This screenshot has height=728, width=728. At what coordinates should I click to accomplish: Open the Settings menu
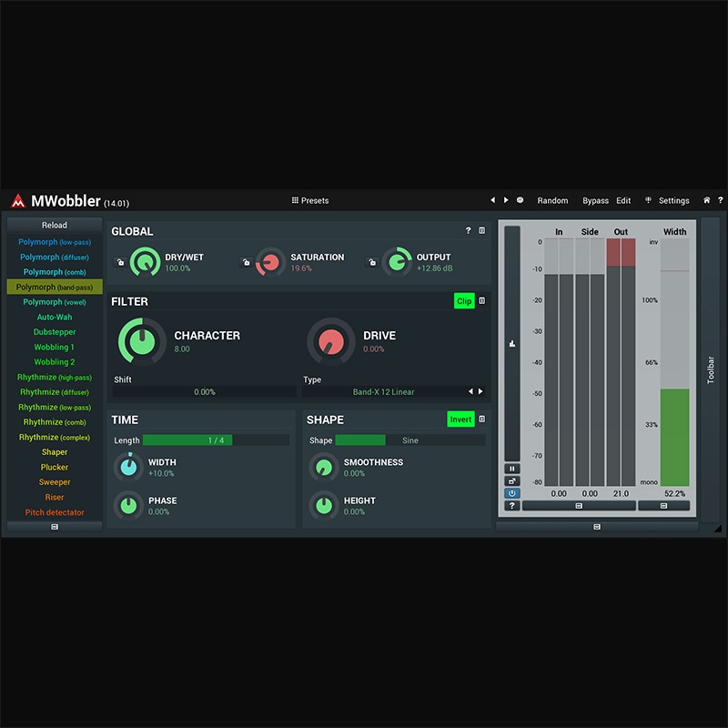[673, 200]
